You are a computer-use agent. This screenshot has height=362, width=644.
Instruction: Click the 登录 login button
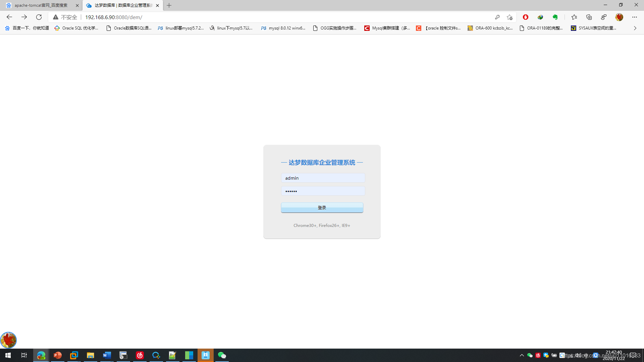[x=322, y=207]
